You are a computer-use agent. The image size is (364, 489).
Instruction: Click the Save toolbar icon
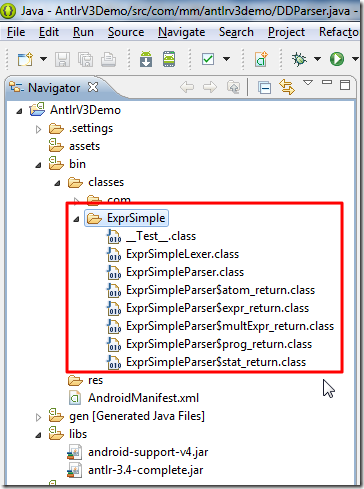tap(62, 60)
